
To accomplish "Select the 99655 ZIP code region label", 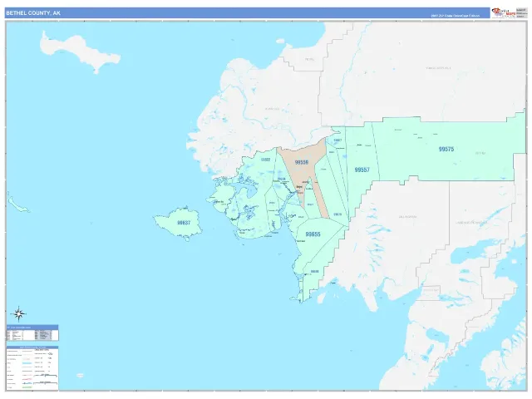I will [x=313, y=234].
